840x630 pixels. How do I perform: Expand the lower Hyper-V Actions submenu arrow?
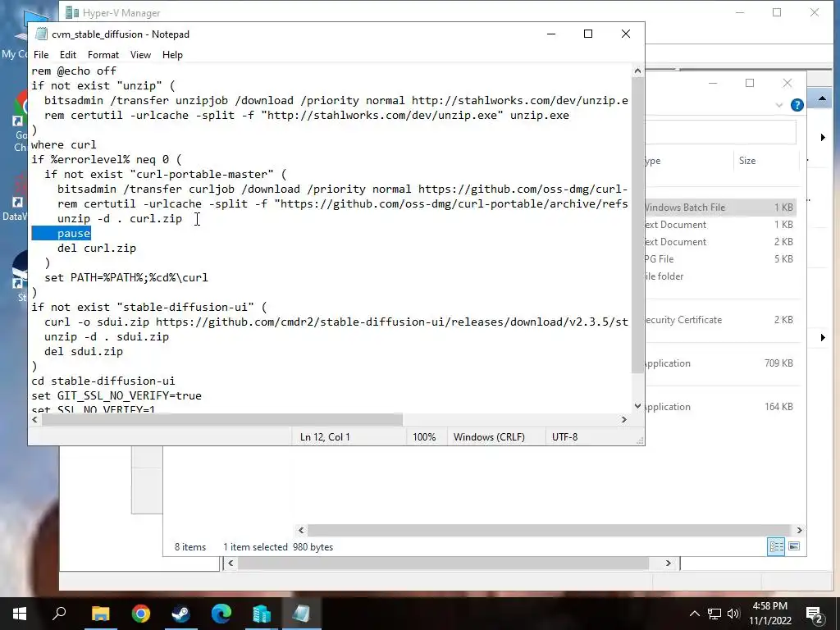[x=823, y=337]
